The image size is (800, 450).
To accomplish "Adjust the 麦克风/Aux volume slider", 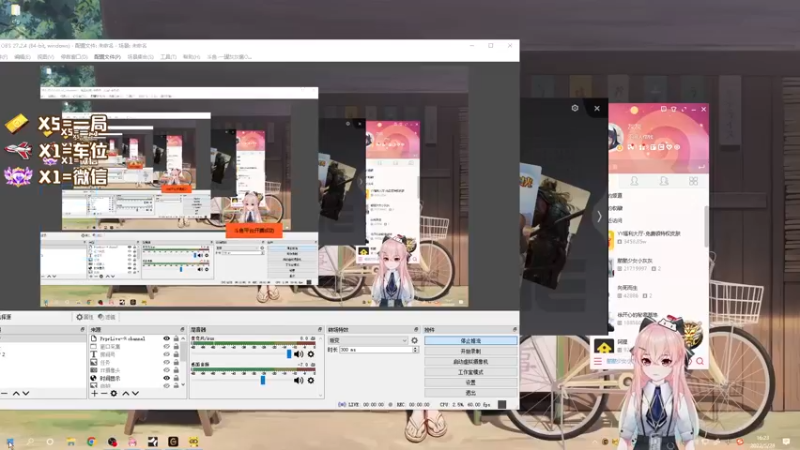I will 289,354.
